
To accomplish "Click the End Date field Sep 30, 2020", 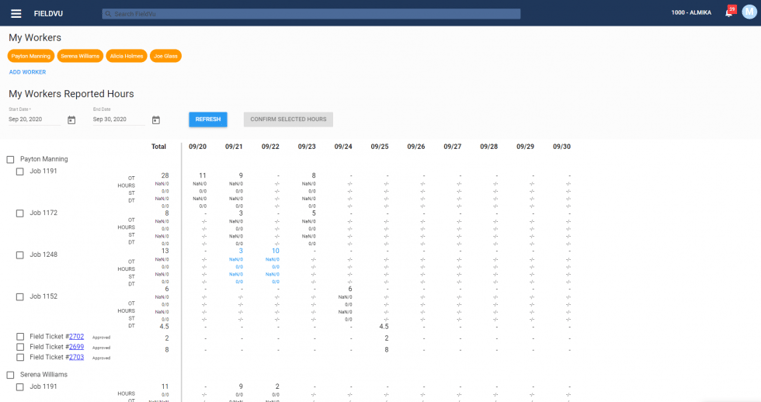I will (x=119, y=119).
